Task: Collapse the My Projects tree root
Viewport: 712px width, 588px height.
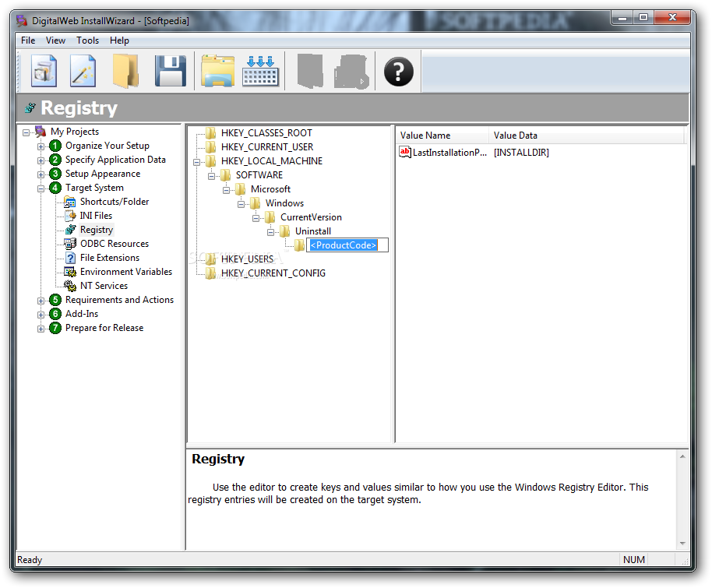Action: pyautogui.click(x=26, y=133)
